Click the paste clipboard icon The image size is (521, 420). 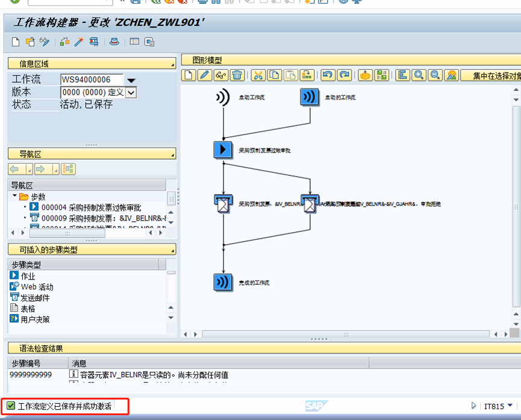tap(291, 75)
